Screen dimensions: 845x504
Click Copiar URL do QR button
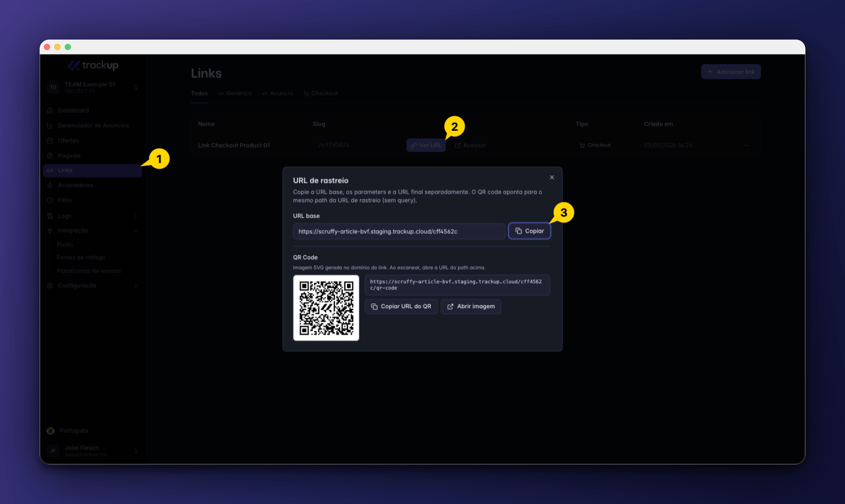click(401, 306)
